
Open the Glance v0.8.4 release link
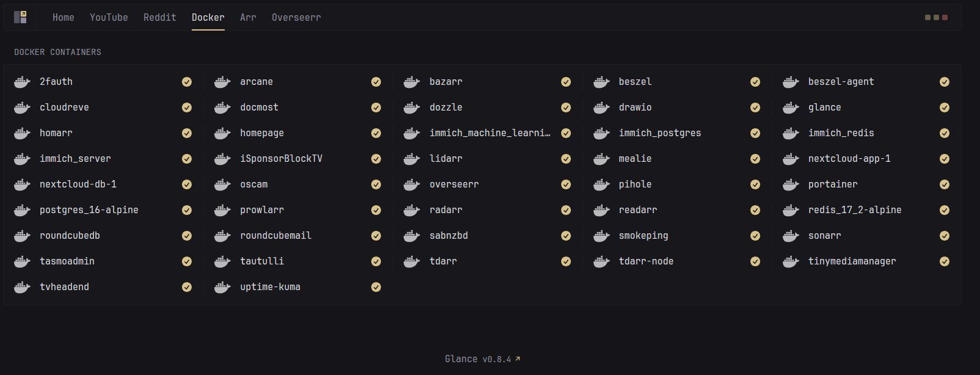coord(482,359)
